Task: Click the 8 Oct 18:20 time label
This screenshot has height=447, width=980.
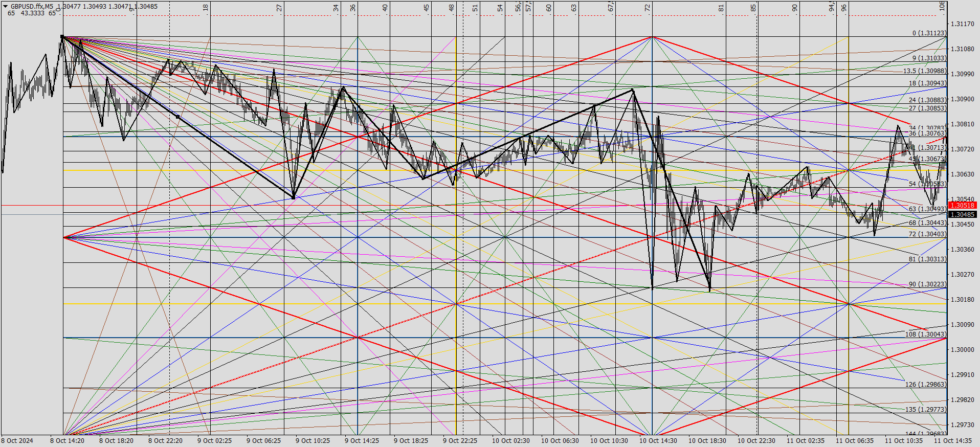Action: coord(116,441)
